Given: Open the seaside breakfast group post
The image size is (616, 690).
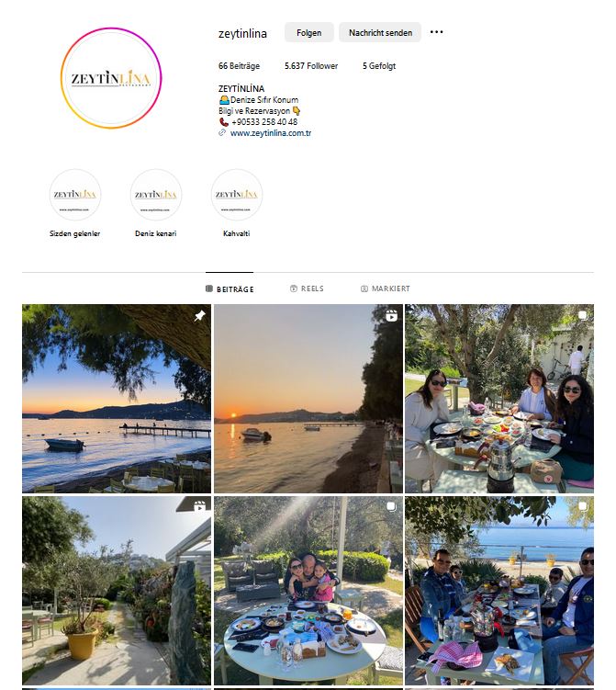Looking at the screenshot, I should (499, 591).
